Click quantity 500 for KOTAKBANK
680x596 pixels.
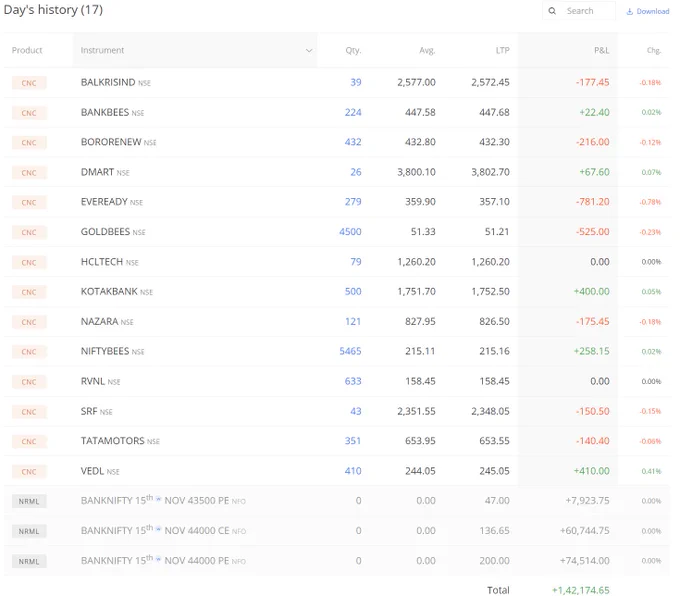pyautogui.click(x=353, y=291)
